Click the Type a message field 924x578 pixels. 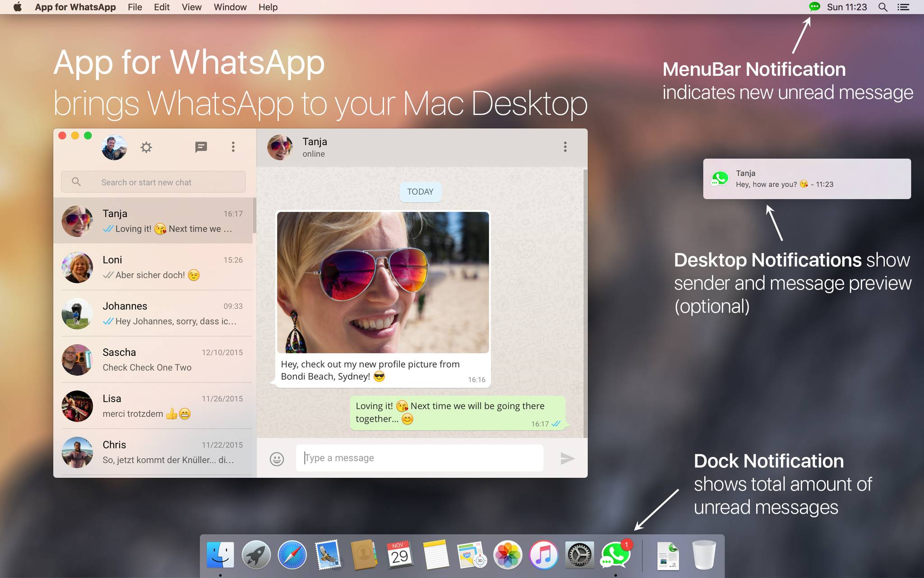[x=420, y=458]
